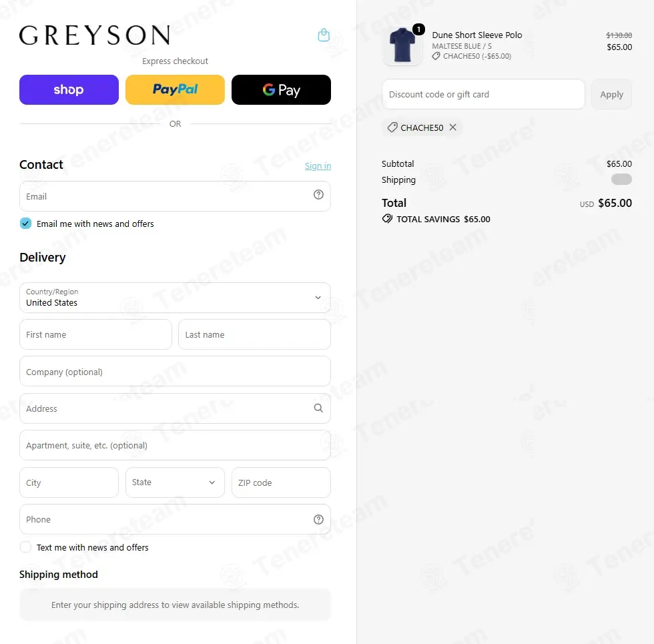
Task: Select Google Pay express checkout
Action: pyautogui.click(x=281, y=89)
